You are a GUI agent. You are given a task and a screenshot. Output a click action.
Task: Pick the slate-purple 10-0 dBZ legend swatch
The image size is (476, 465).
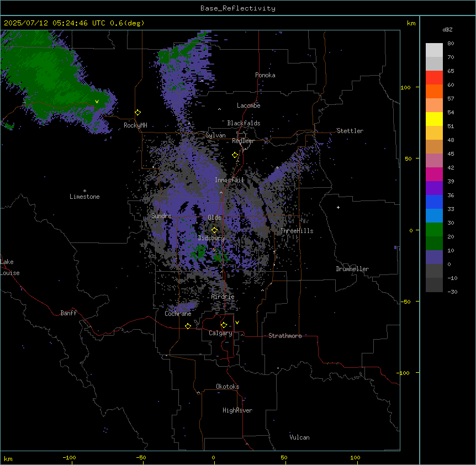pyautogui.click(x=434, y=257)
